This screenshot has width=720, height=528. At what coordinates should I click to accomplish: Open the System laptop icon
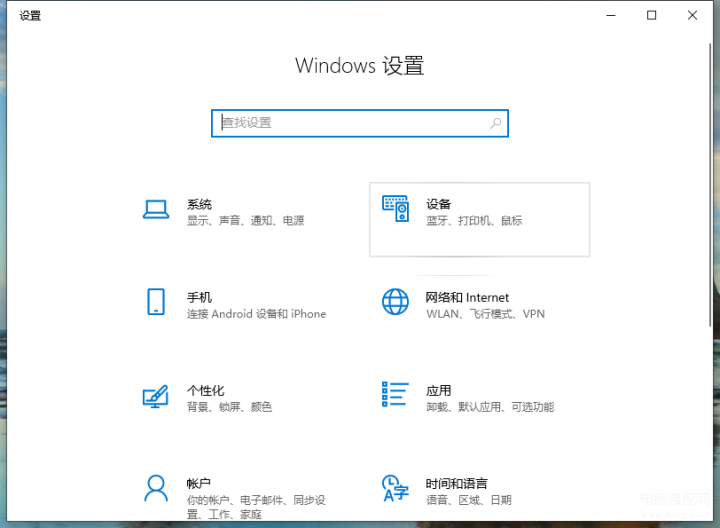pos(156,210)
